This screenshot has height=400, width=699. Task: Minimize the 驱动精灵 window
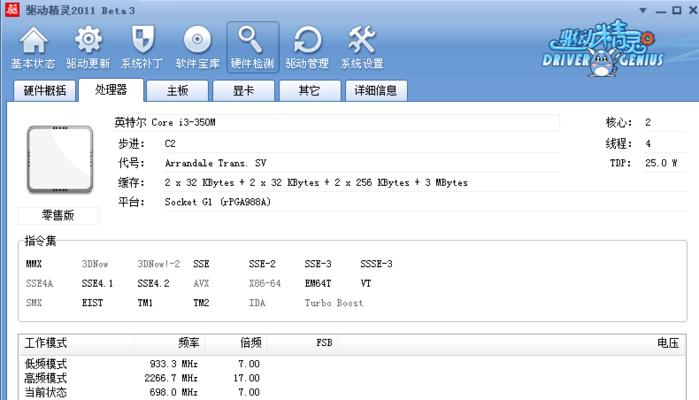pos(661,11)
